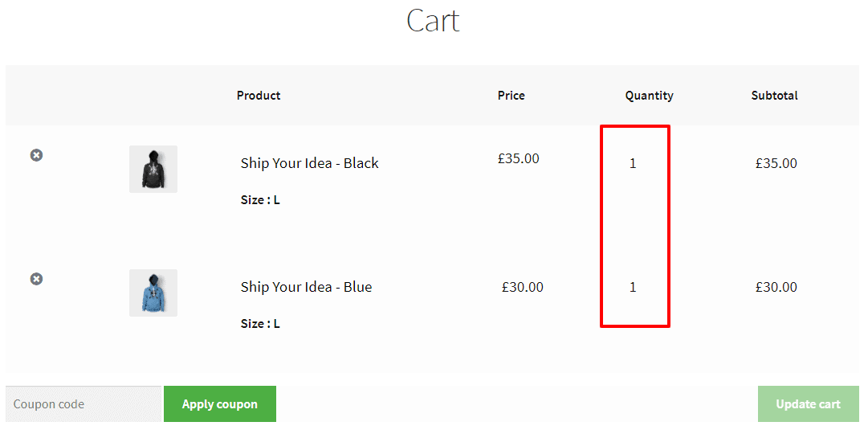
Task: Click quantity value for Blue hoodie
Action: pyautogui.click(x=633, y=287)
